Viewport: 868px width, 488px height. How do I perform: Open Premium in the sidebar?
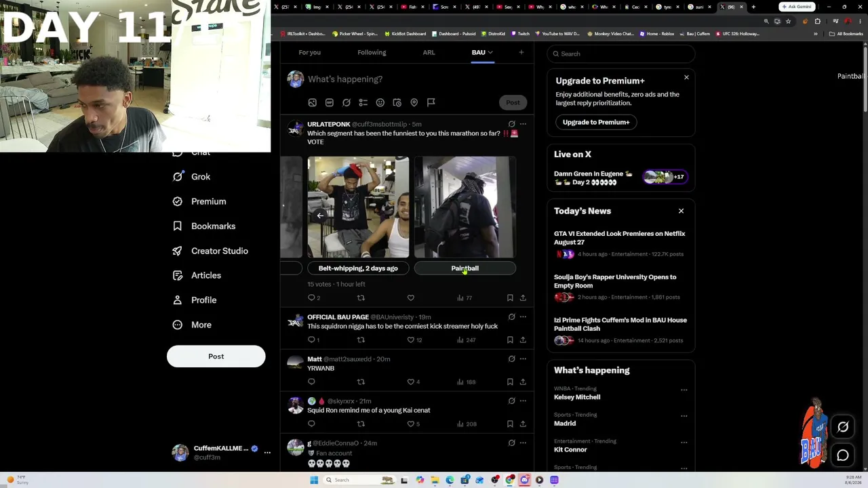click(x=199, y=201)
